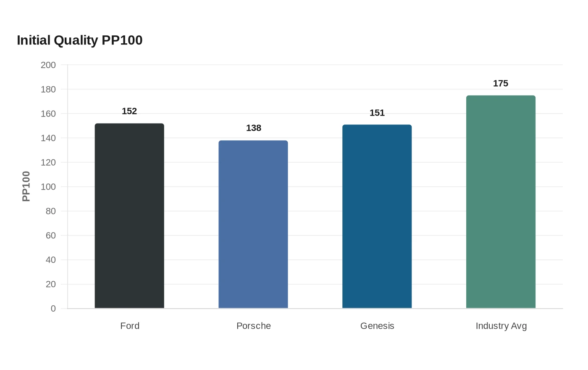Click the Industry Avg bar
The width and height of the screenshot is (588, 370).
tap(501, 202)
